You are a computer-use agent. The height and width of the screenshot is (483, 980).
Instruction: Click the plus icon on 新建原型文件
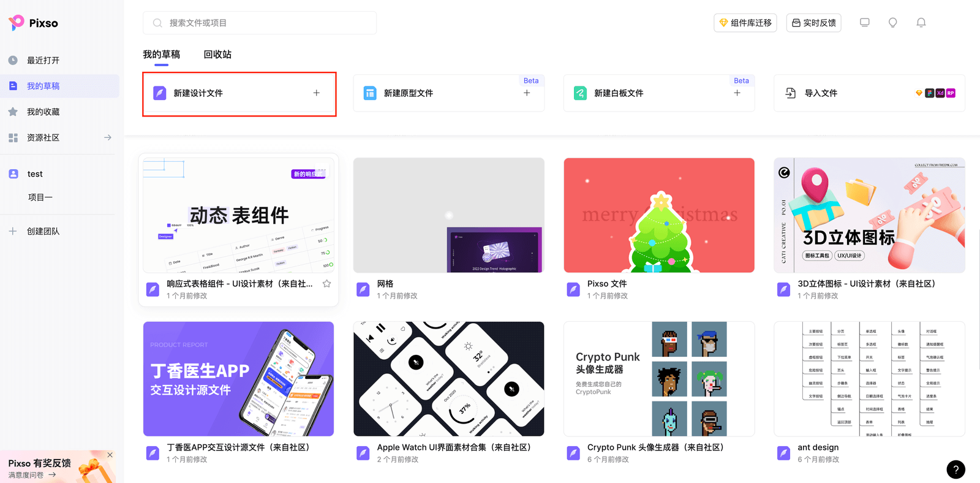click(x=527, y=93)
